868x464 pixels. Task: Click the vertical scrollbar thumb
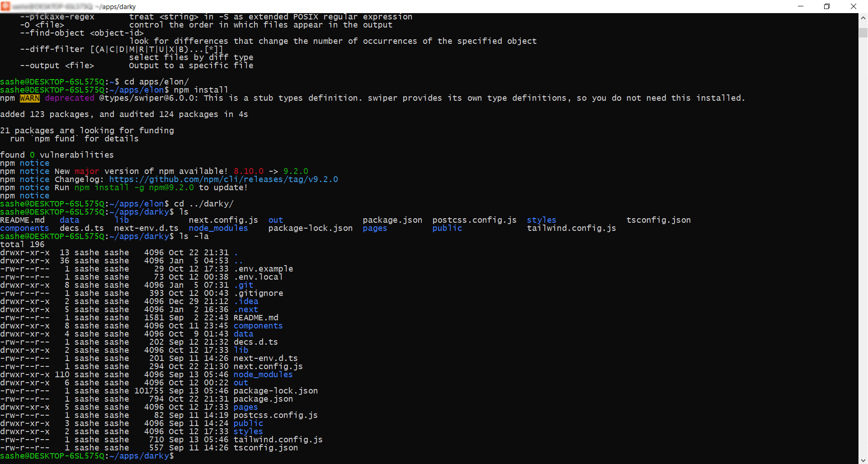point(863,33)
